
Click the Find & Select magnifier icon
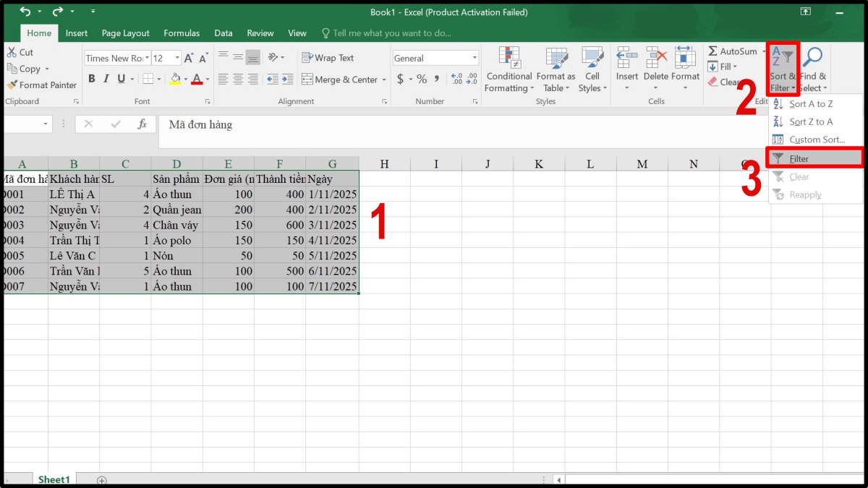[x=812, y=58]
